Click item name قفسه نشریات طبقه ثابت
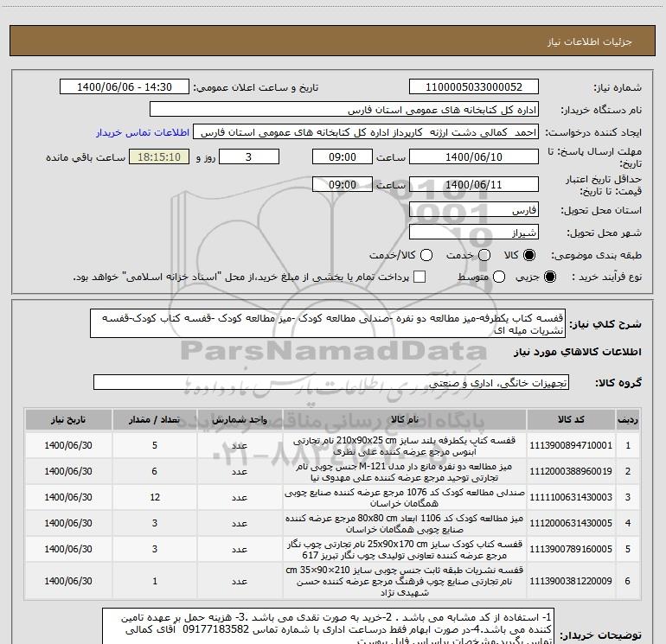666x644 pixels. point(405,581)
